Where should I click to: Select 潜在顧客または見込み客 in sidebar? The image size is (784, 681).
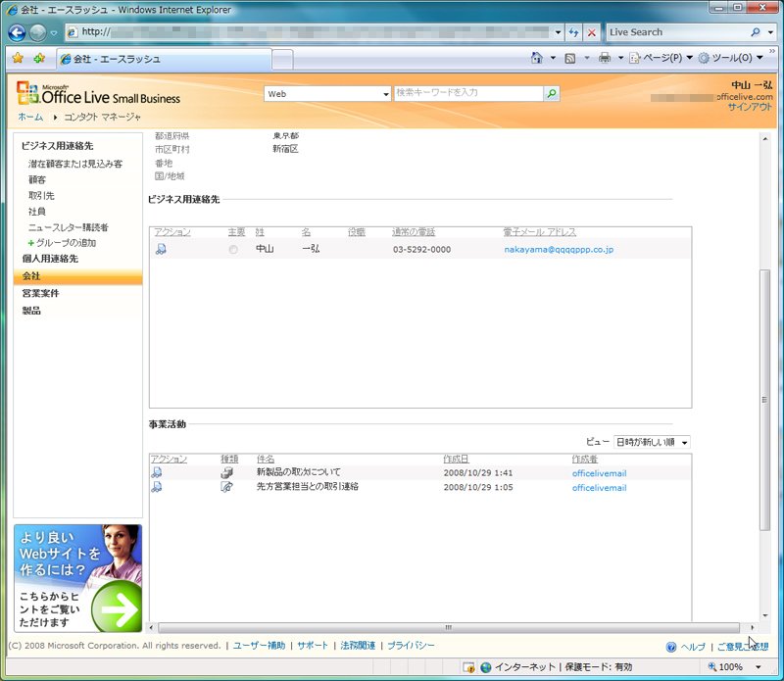[x=75, y=164]
